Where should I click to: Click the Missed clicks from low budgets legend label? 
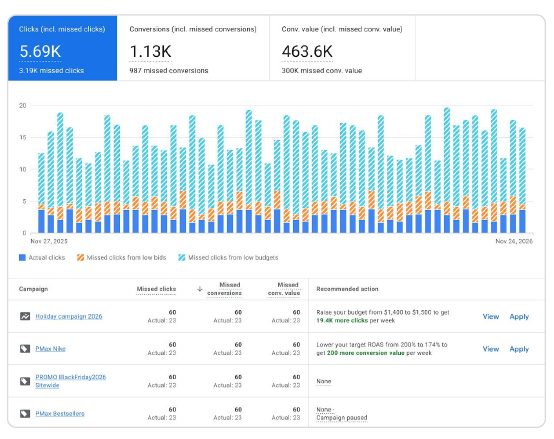(233, 257)
